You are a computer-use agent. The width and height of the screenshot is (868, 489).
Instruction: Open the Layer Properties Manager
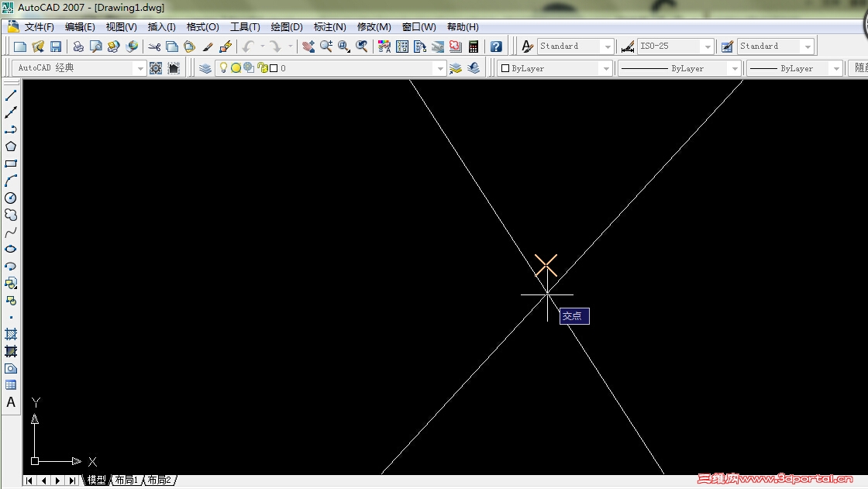coord(205,68)
